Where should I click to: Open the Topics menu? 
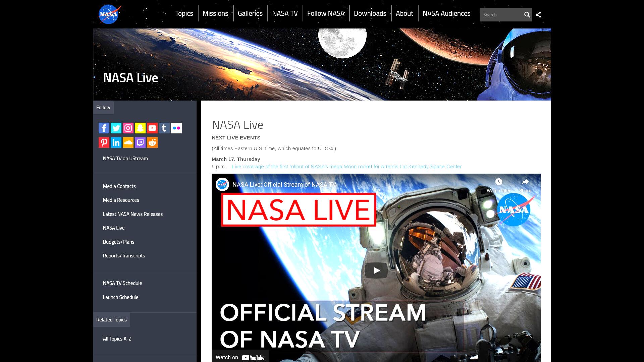tap(184, 13)
